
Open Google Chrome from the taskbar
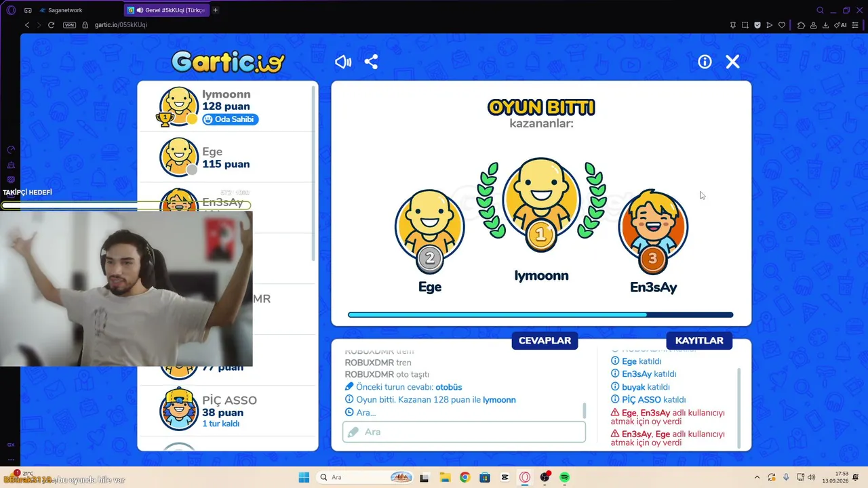point(465,477)
